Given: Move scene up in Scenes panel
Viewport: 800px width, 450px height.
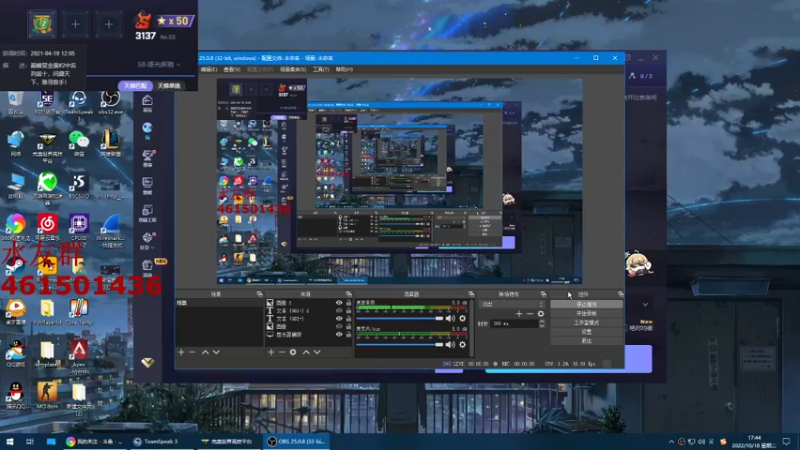Looking at the screenshot, I should 205,352.
